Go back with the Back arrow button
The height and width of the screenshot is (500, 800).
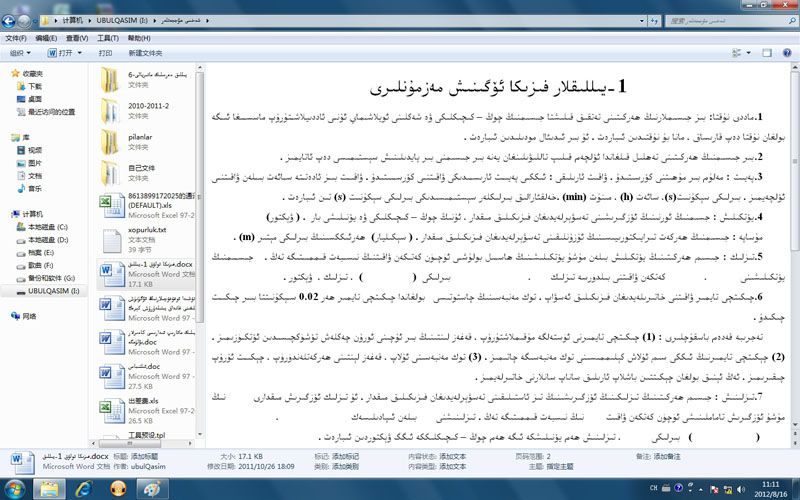coord(8,21)
